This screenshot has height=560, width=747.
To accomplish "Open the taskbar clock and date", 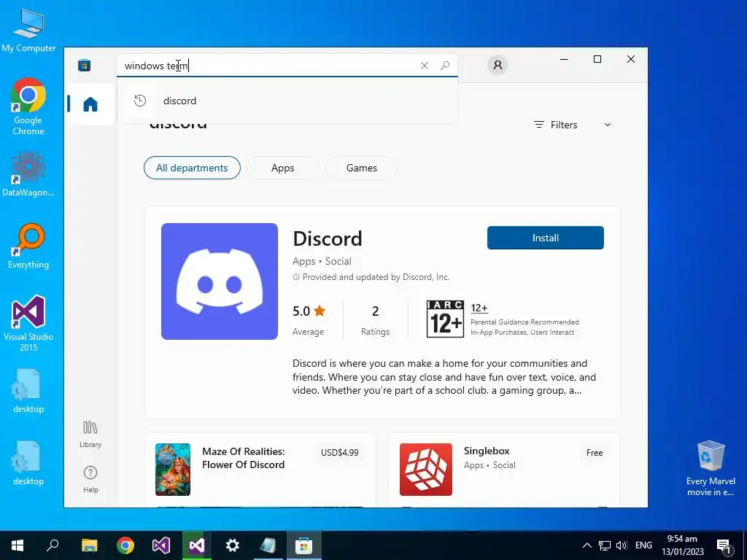I will coord(682,545).
